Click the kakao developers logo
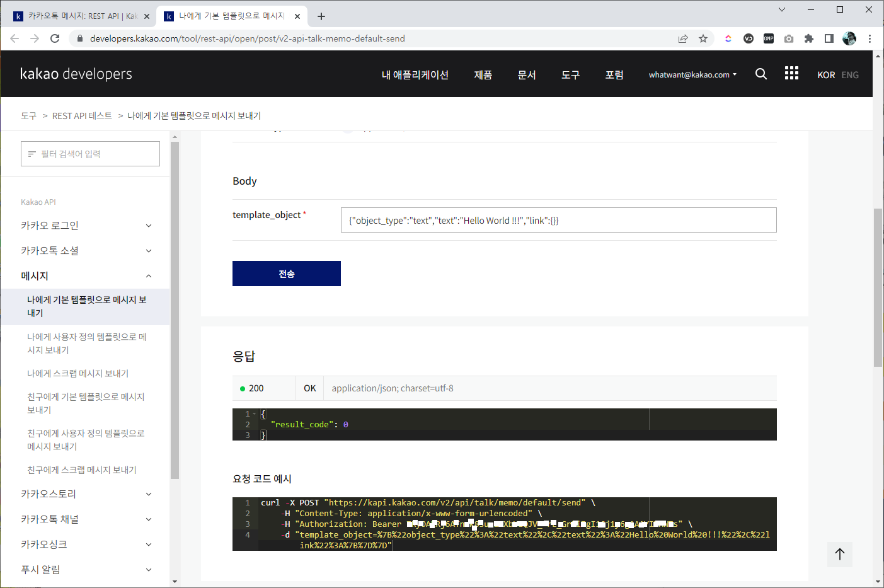Viewport: 884px width, 588px height. [76, 74]
